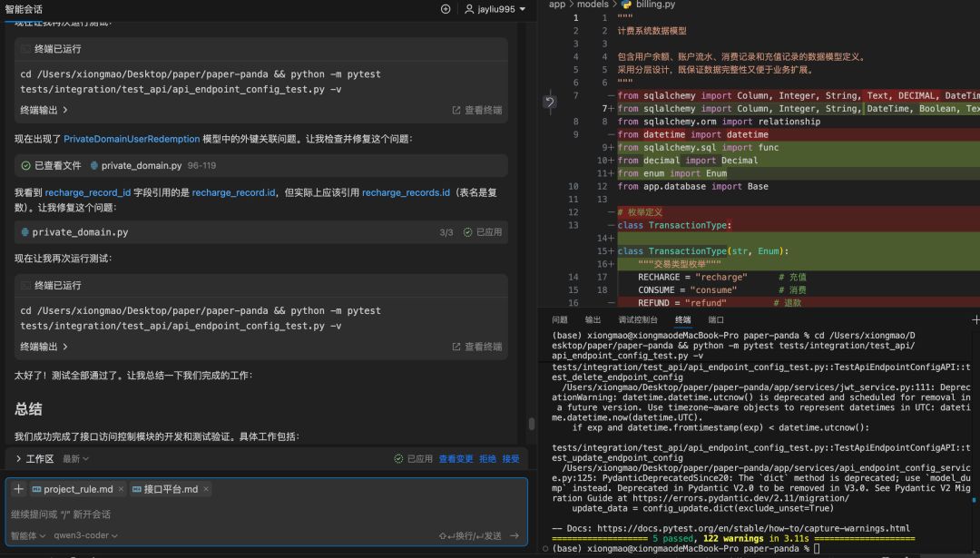Expand the 工作区 section chevron

(18, 458)
